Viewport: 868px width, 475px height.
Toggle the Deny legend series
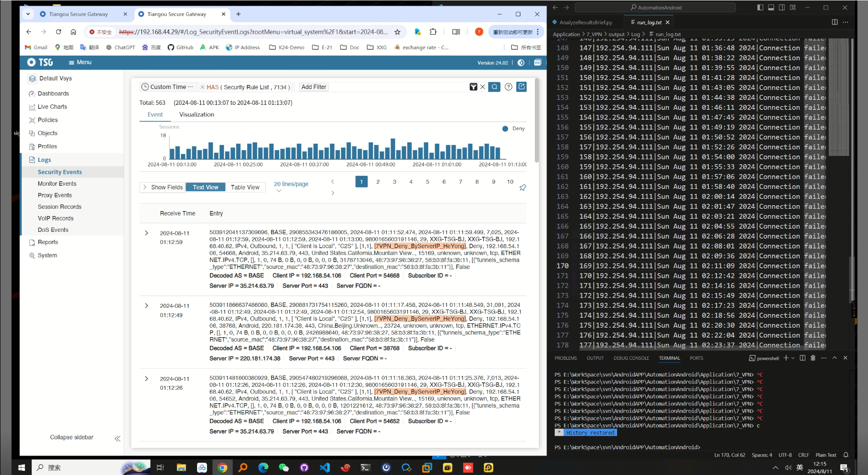(x=514, y=129)
